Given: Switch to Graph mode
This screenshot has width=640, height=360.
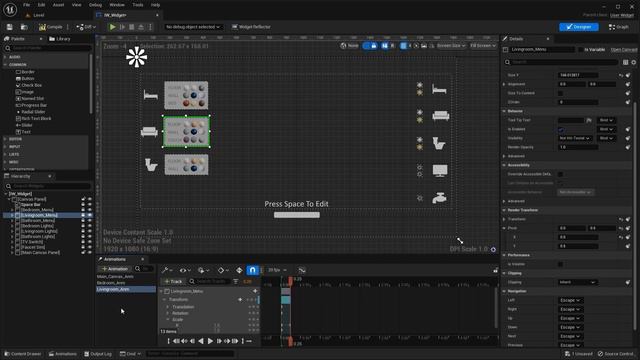Looking at the screenshot, I should 619,27.
